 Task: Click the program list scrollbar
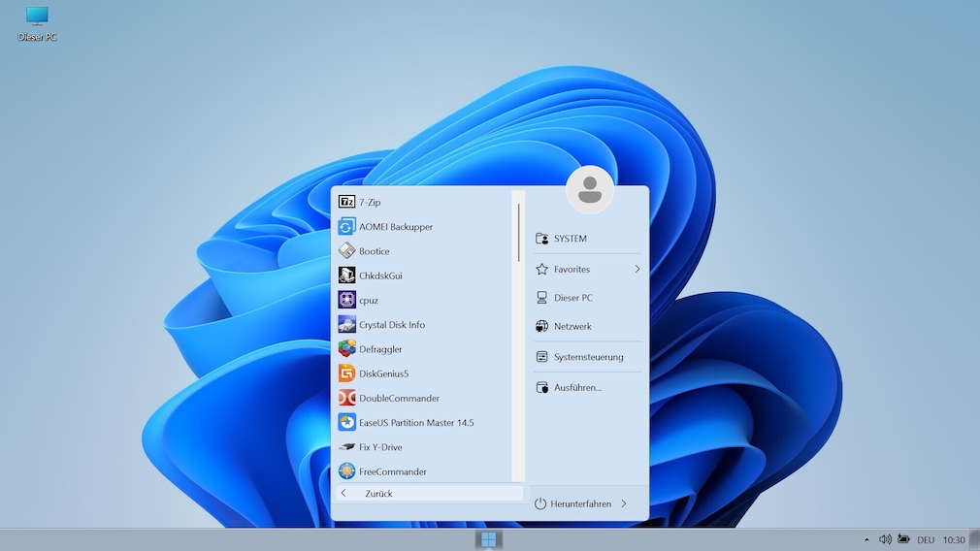[518, 233]
